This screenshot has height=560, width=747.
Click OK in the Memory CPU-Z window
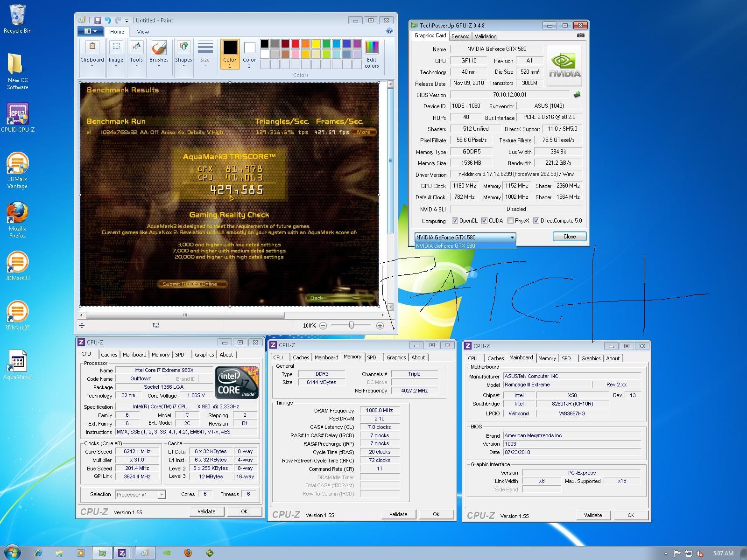436,514
